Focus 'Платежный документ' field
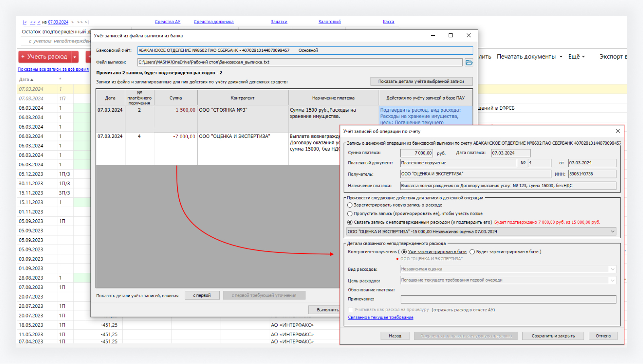 pos(459,163)
